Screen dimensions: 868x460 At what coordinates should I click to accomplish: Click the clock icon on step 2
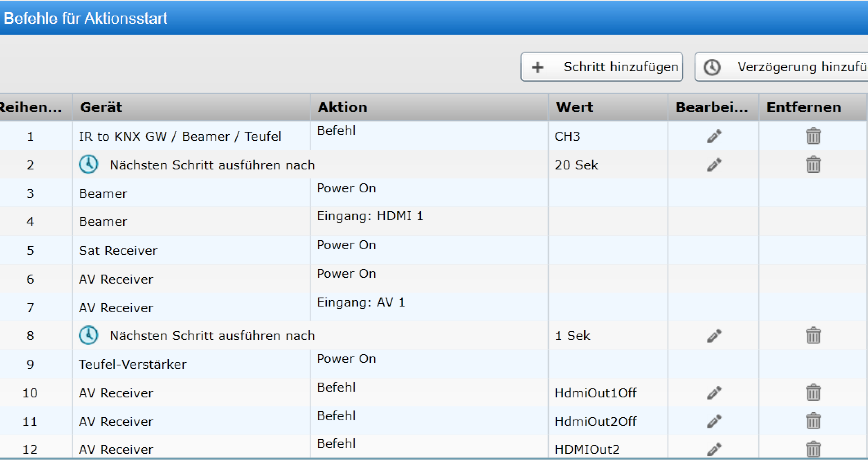tap(88, 164)
